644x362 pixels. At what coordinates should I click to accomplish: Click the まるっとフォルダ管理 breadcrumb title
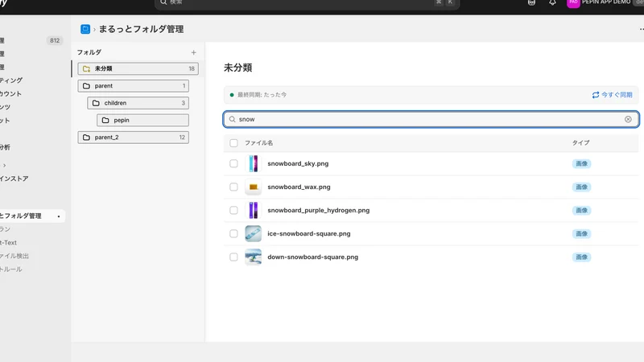point(141,29)
